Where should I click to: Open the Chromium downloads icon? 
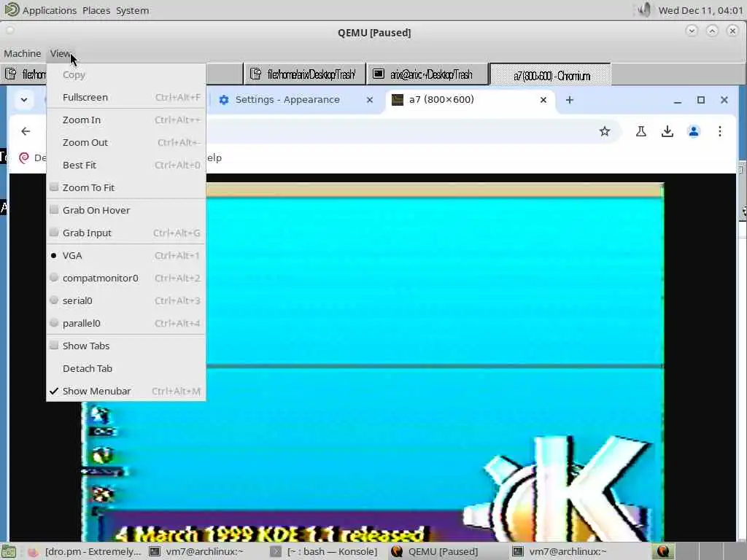(667, 131)
